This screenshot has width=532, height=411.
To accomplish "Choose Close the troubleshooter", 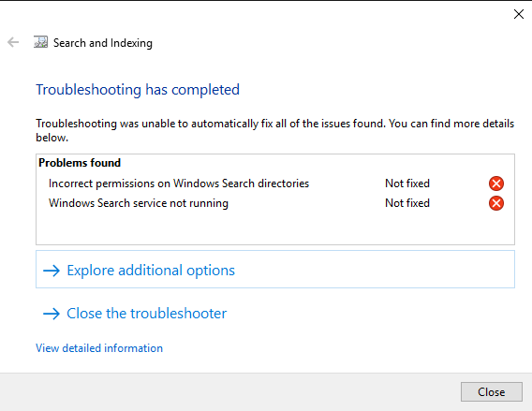I will (135, 314).
